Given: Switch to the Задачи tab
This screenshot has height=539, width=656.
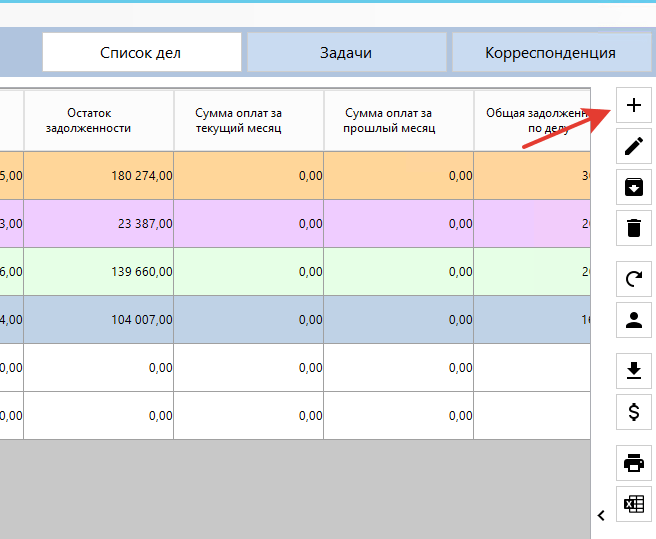Looking at the screenshot, I should [346, 52].
